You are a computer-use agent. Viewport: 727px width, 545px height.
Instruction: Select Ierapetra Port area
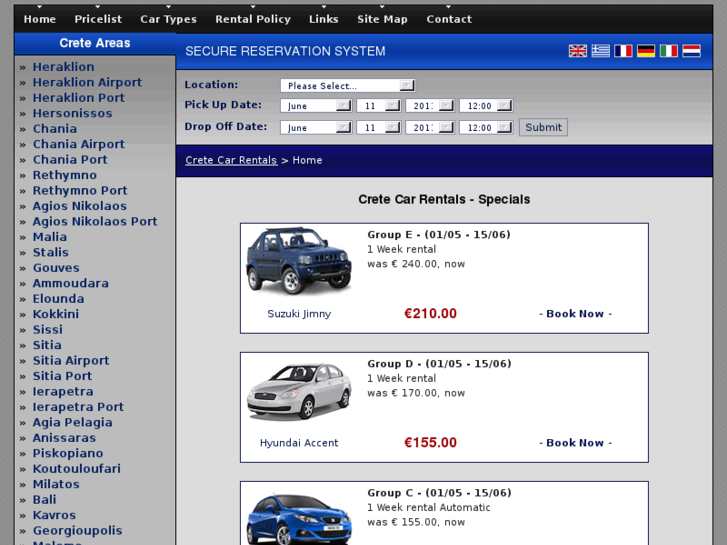78,407
